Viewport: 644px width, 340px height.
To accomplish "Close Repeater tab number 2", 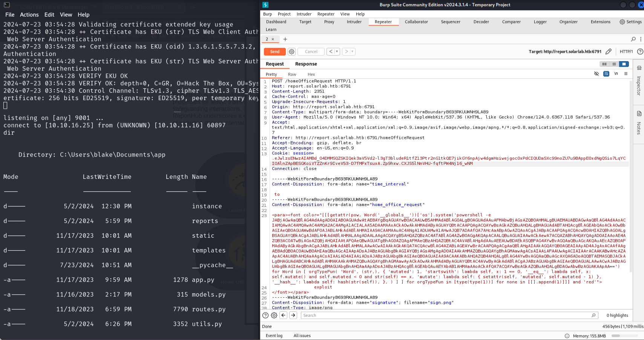I will [x=273, y=39].
